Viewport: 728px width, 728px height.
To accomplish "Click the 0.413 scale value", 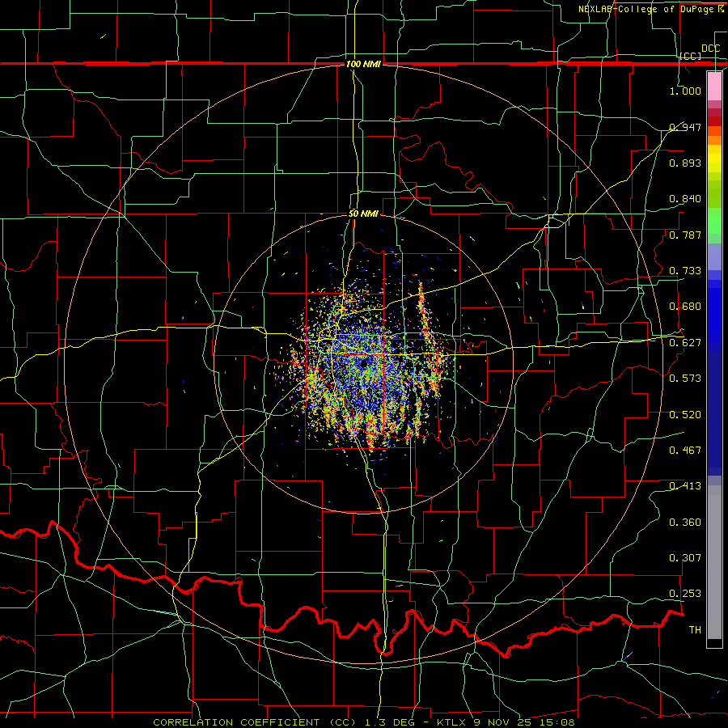I will (685, 485).
